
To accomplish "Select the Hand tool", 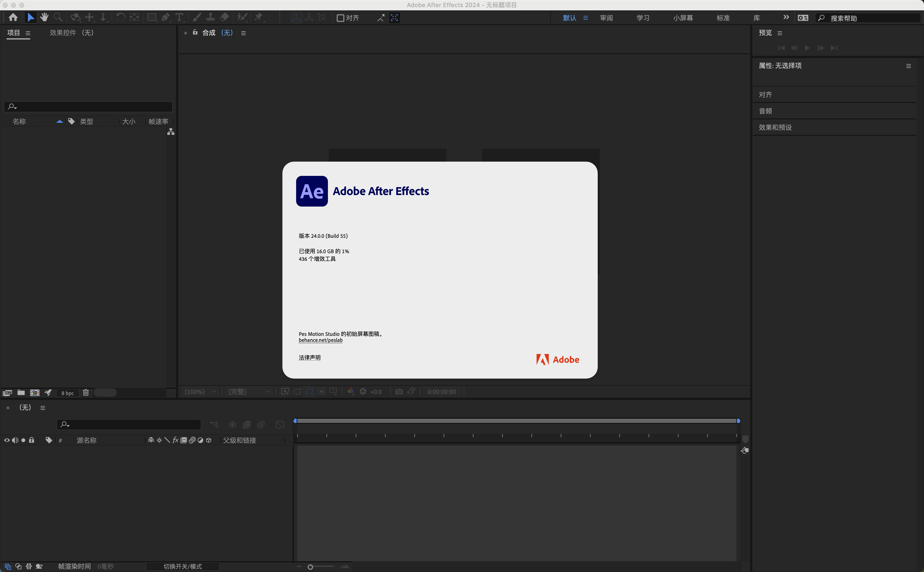I will 44,18.
